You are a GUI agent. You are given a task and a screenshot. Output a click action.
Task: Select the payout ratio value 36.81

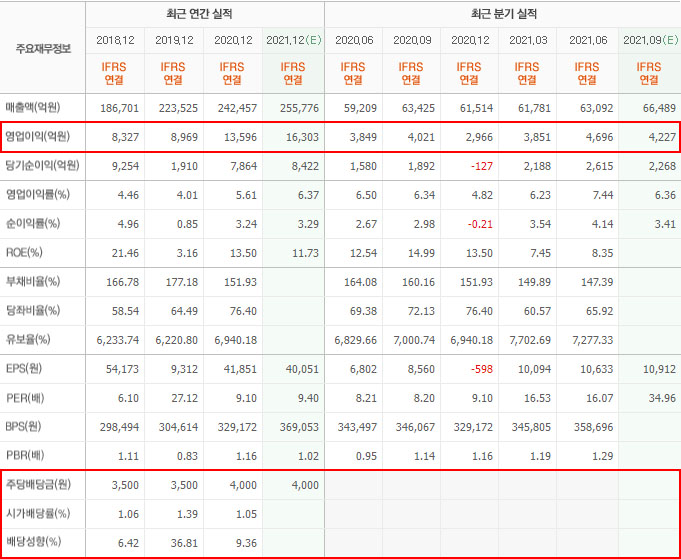[x=184, y=543]
